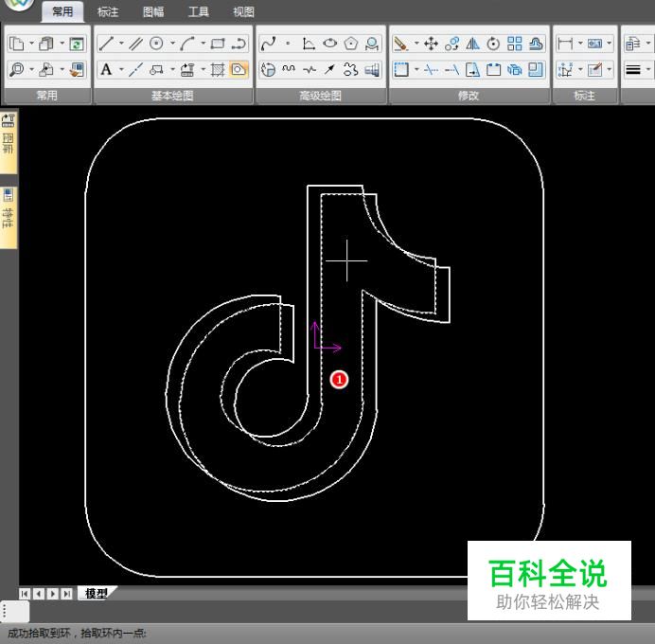
Task: Open the Arc tool dropdown arrow
Action: click(203, 43)
